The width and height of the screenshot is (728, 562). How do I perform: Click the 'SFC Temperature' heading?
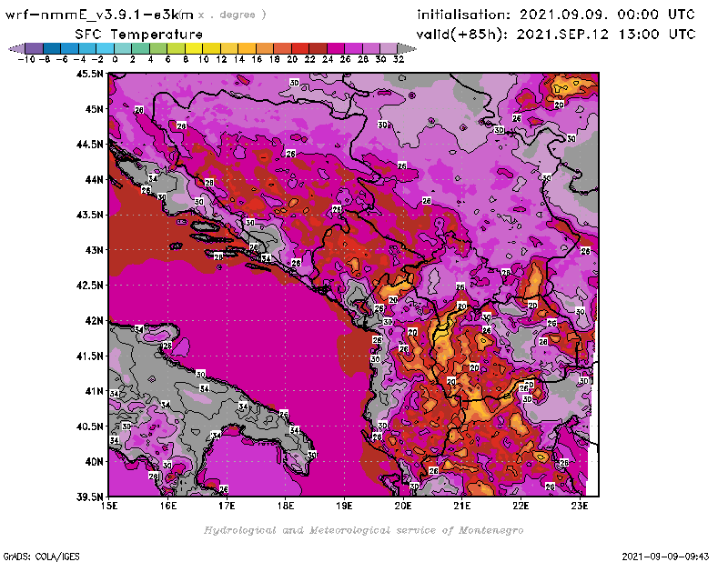tap(139, 35)
